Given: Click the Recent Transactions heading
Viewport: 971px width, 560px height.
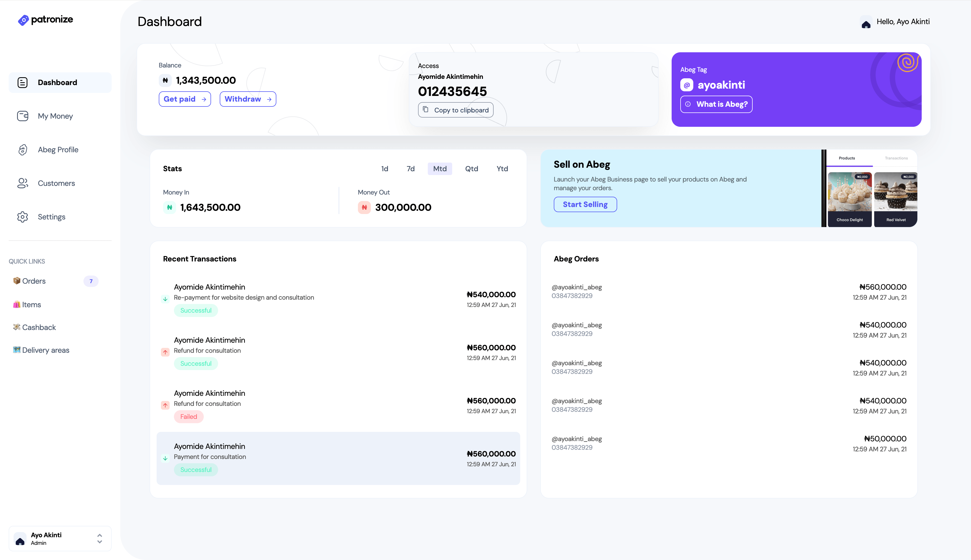Looking at the screenshot, I should [200, 259].
